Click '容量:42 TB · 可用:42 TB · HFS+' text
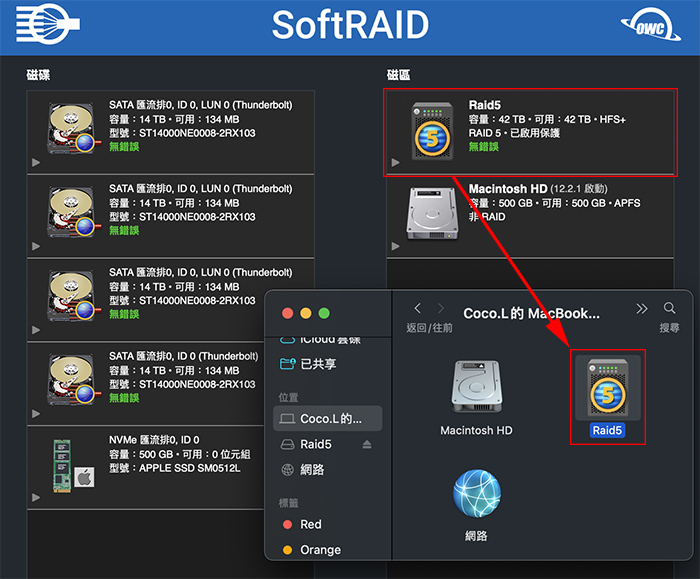 [547, 119]
